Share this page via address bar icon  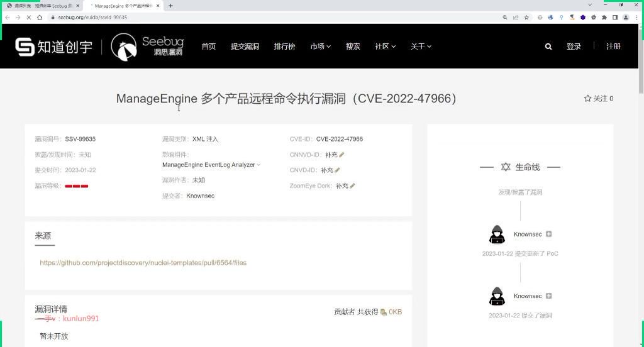(x=516, y=17)
